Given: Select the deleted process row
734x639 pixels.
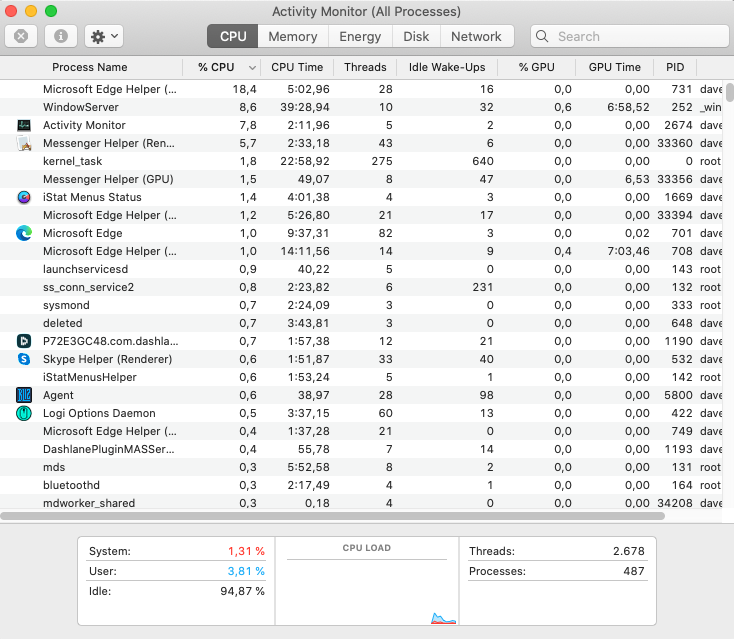Looking at the screenshot, I should click(x=361, y=323).
